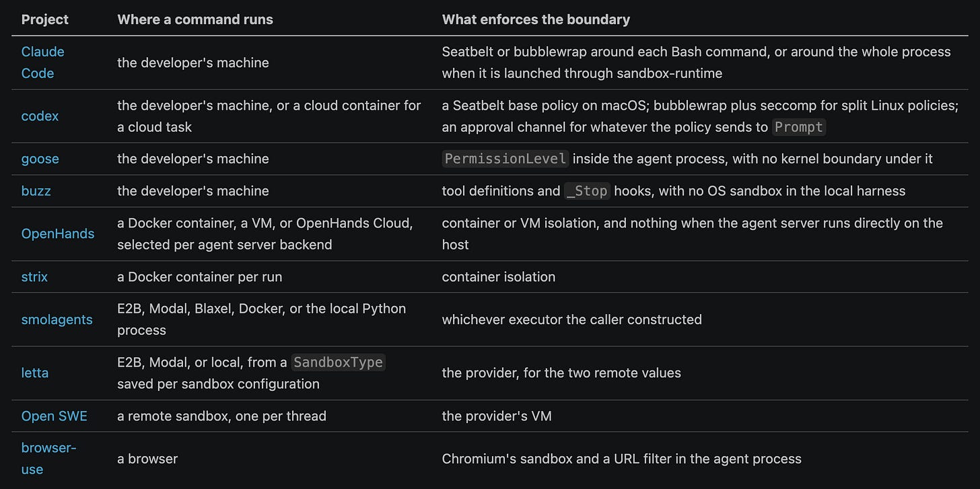Open the strix project link
The width and height of the screenshot is (980, 489).
(34, 276)
